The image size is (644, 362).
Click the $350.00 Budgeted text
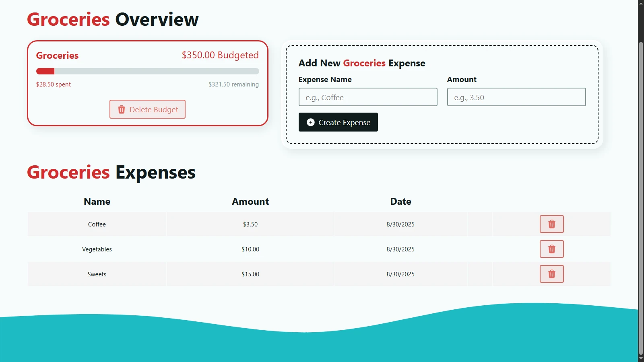[220, 55]
